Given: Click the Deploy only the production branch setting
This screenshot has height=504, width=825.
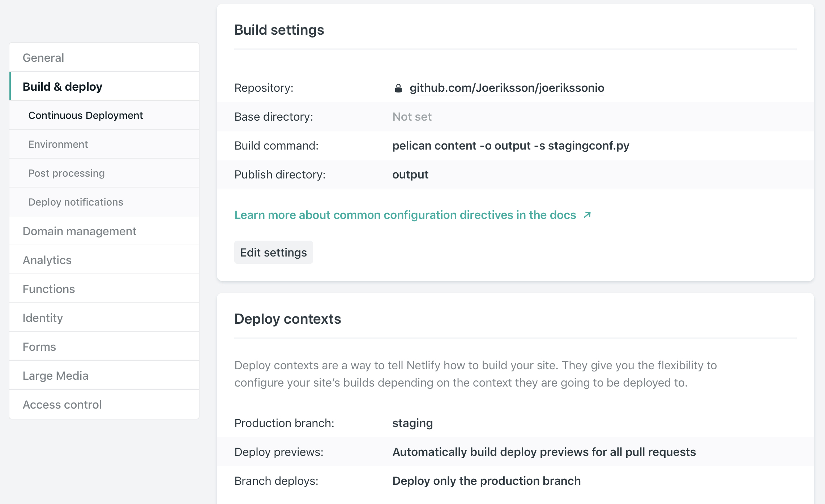Looking at the screenshot, I should click(x=486, y=481).
